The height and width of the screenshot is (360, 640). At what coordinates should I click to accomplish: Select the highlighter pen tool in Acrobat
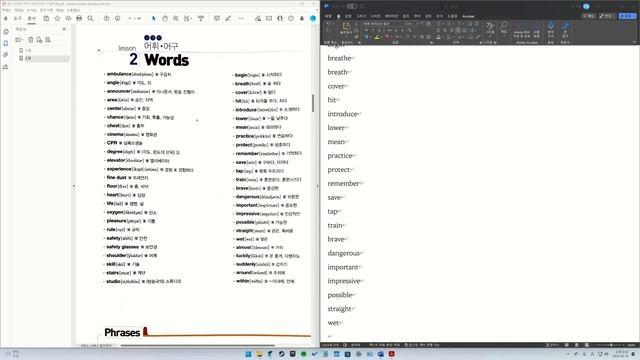click(228, 18)
